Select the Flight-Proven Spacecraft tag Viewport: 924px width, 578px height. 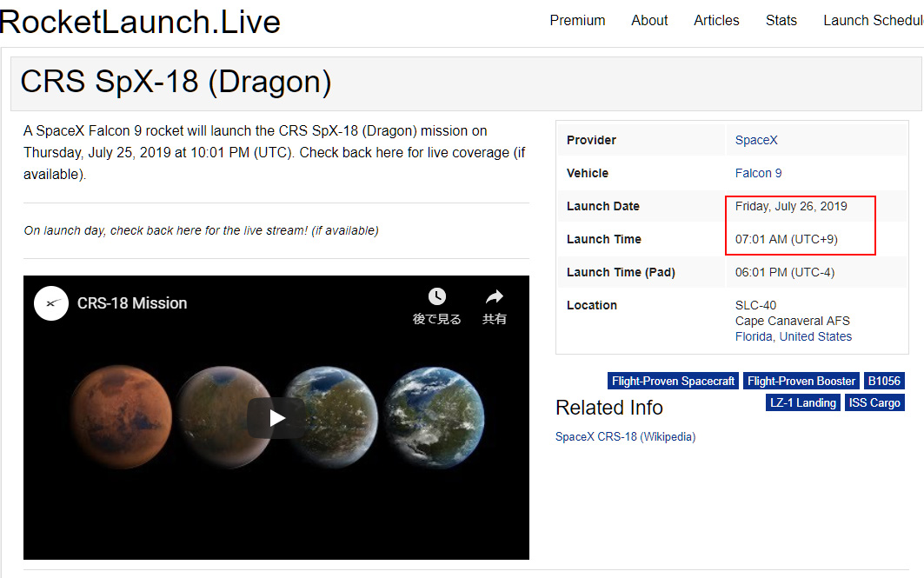[673, 381]
